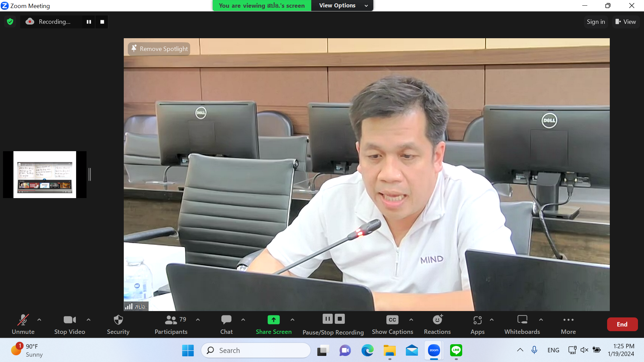Screen dimensions: 644x362
Task: Open the Security shield icon
Action: pos(118,320)
